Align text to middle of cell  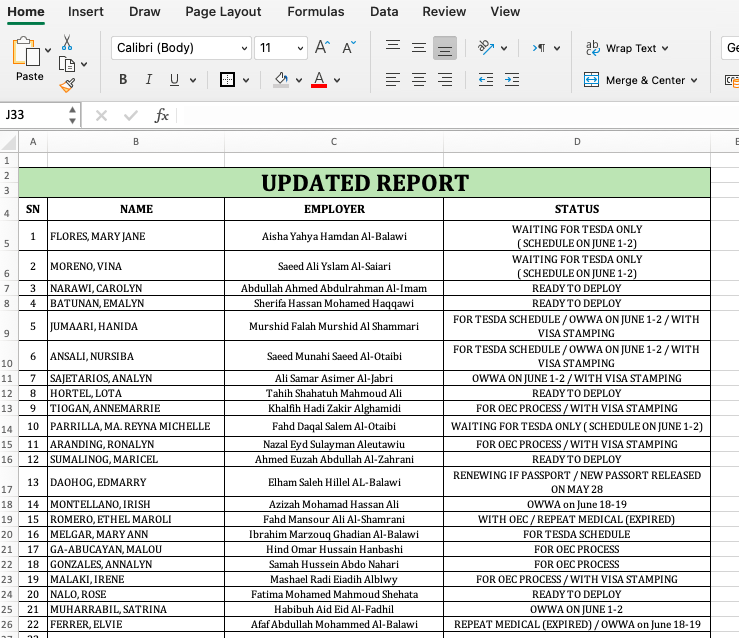coord(419,47)
